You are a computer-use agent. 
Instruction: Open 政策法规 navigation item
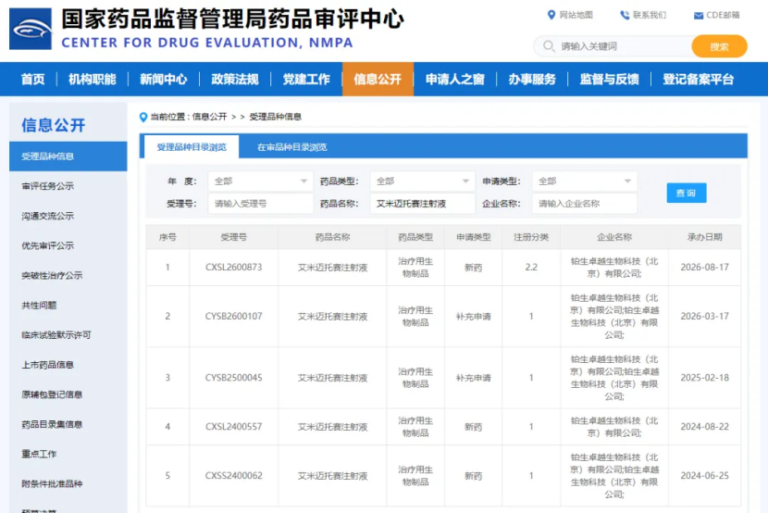click(x=235, y=79)
